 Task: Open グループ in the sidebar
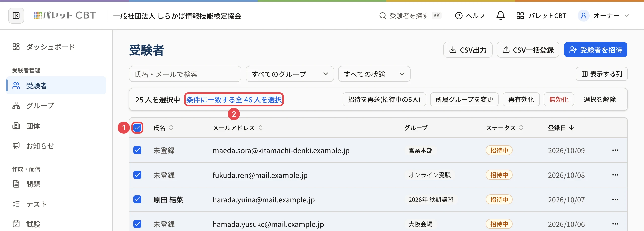(x=56, y=106)
